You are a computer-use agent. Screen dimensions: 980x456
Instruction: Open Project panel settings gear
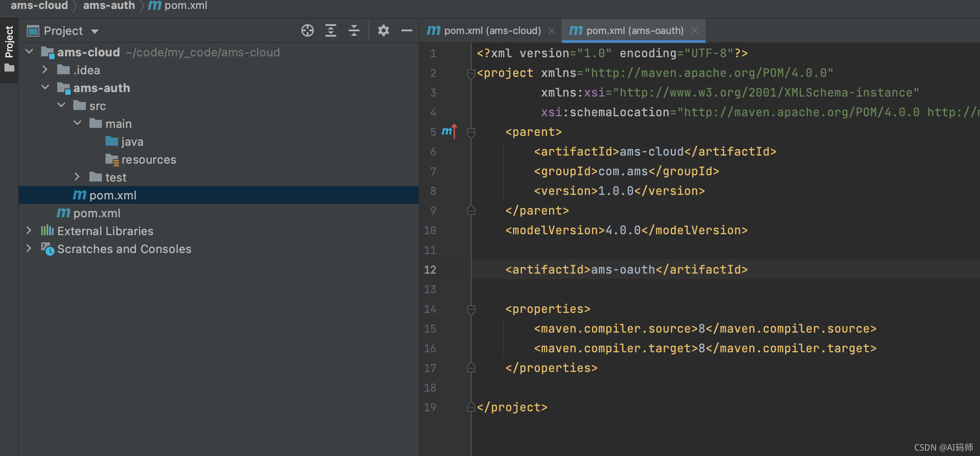(x=383, y=30)
